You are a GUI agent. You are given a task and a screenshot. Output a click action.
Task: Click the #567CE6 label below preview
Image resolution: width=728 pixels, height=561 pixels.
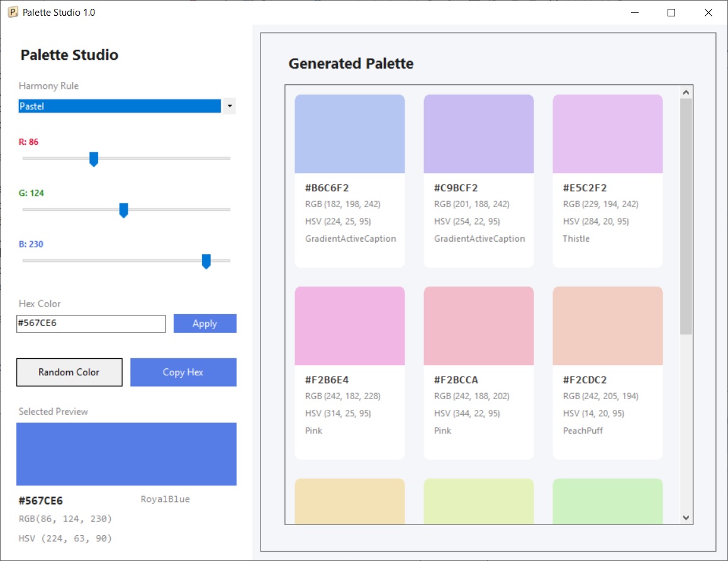40,501
